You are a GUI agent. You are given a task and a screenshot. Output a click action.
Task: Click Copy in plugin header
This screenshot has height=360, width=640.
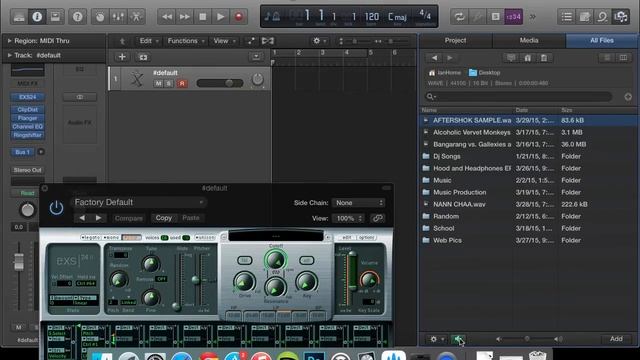pos(164,218)
